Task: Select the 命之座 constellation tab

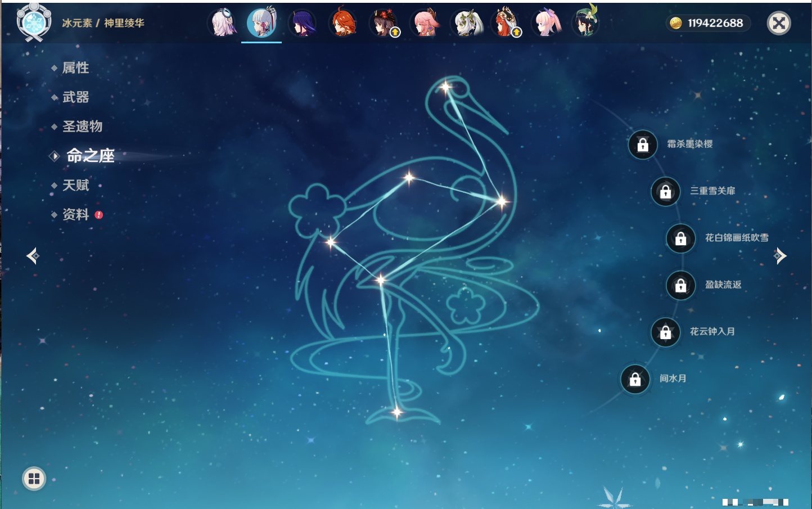Action: pos(91,156)
